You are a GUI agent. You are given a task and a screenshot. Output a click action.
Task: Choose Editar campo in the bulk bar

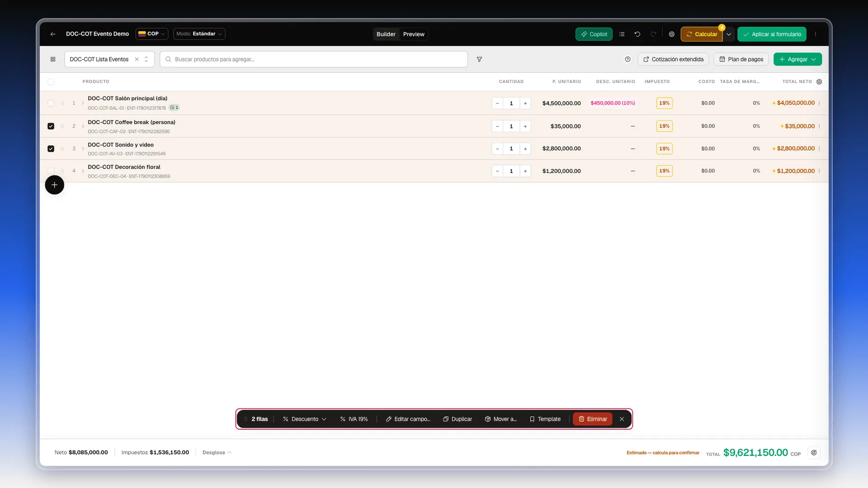[x=408, y=419]
